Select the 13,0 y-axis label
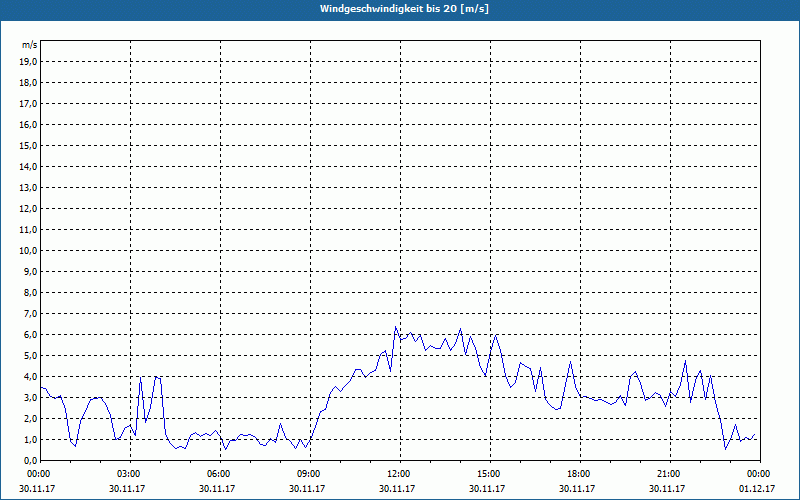The width and height of the screenshot is (800, 500). pyautogui.click(x=28, y=188)
